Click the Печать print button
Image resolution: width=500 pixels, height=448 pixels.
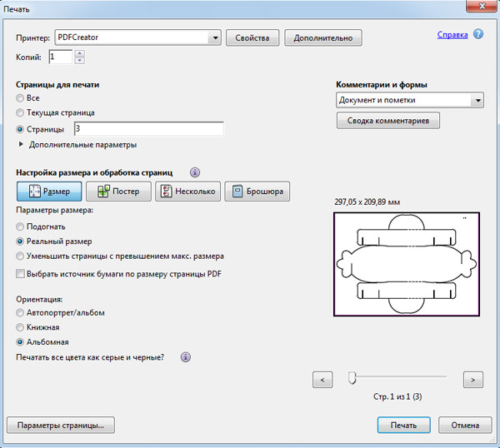click(403, 425)
